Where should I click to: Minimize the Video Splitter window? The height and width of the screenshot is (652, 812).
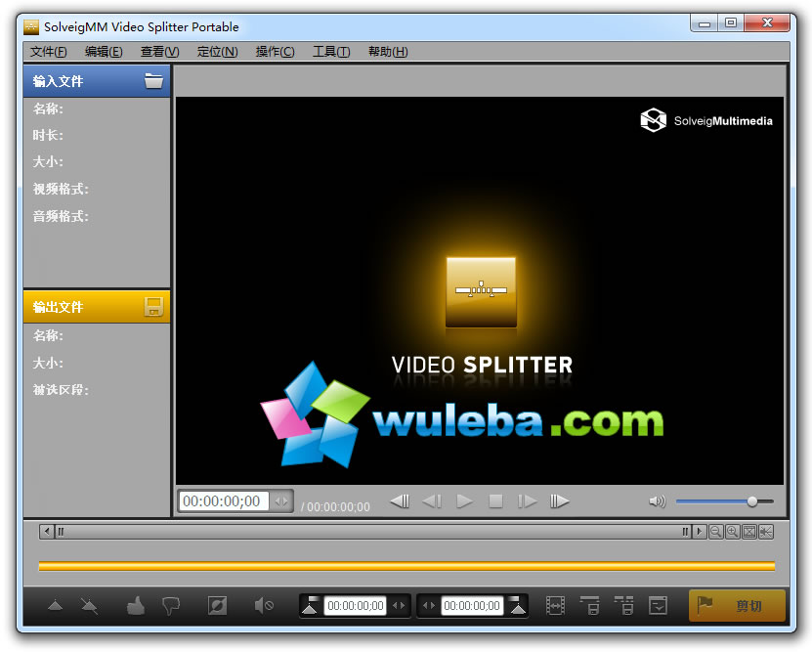coord(705,23)
